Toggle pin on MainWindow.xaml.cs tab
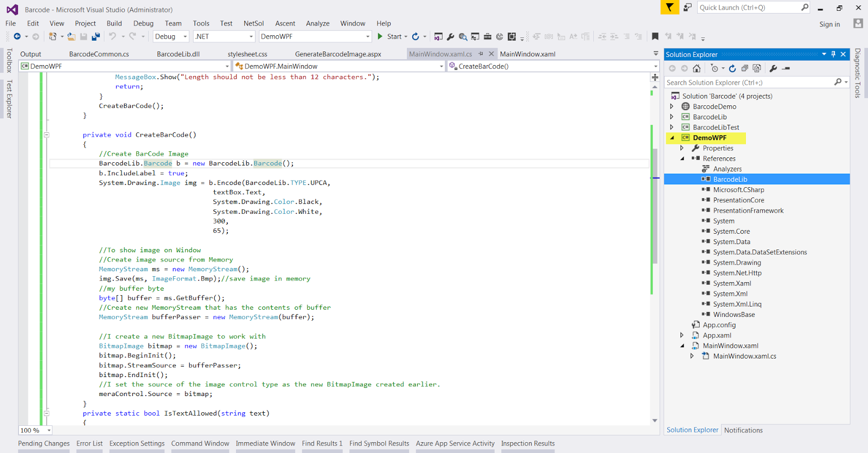 point(481,54)
